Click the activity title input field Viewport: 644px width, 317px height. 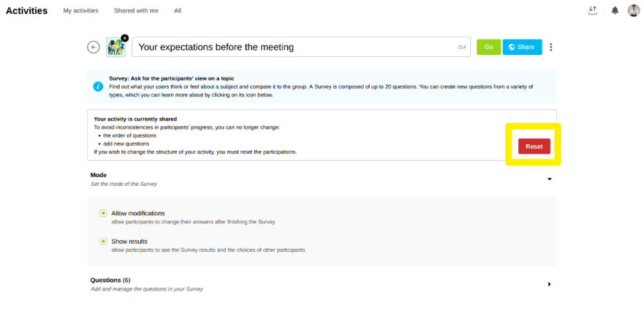tap(292, 47)
